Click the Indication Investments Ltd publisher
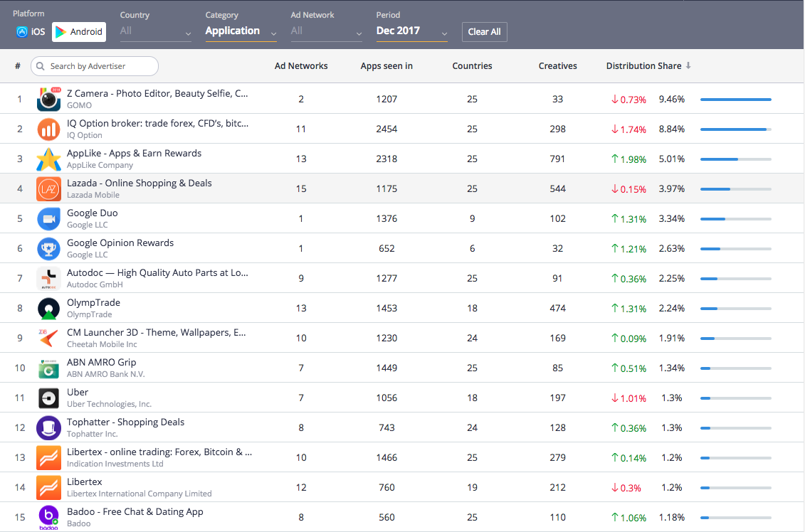Image resolution: width=805 pixels, height=532 pixels. [x=115, y=464]
